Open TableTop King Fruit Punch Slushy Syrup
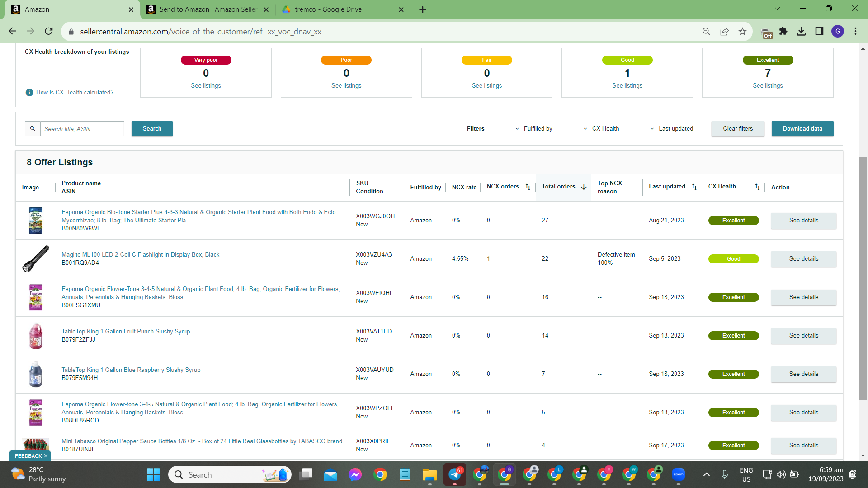Screen dimensions: 868x488 pyautogui.click(x=126, y=332)
